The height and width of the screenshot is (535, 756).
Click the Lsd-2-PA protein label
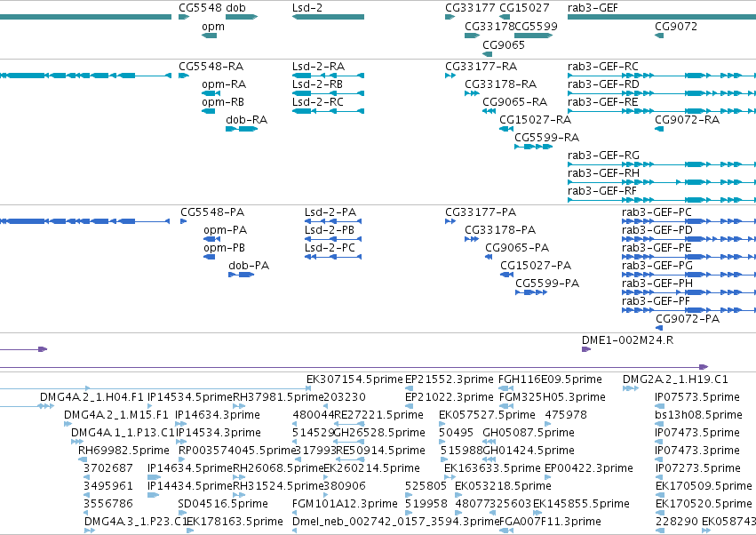pos(330,212)
